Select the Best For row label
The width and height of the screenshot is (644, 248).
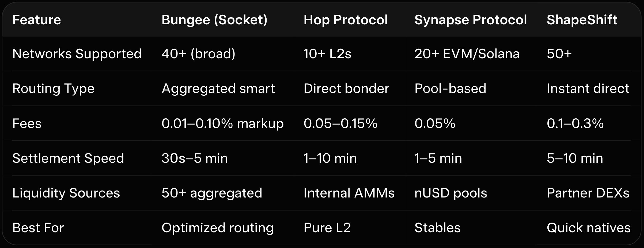38,228
